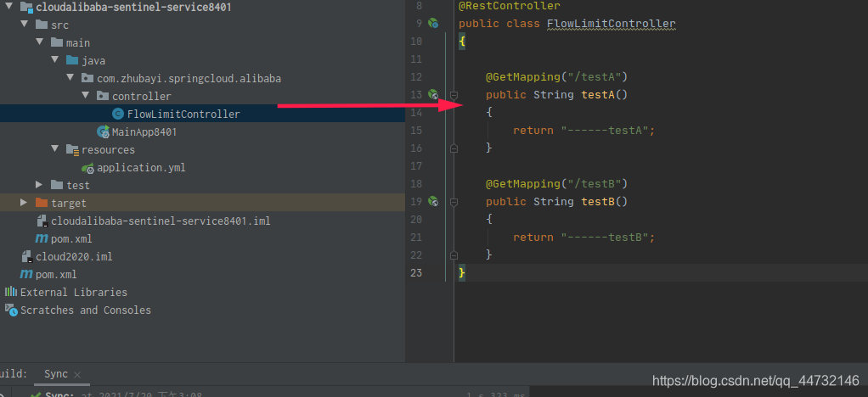Click the FlowLimitController class icon
Screen dimensions: 868x397
118,114
